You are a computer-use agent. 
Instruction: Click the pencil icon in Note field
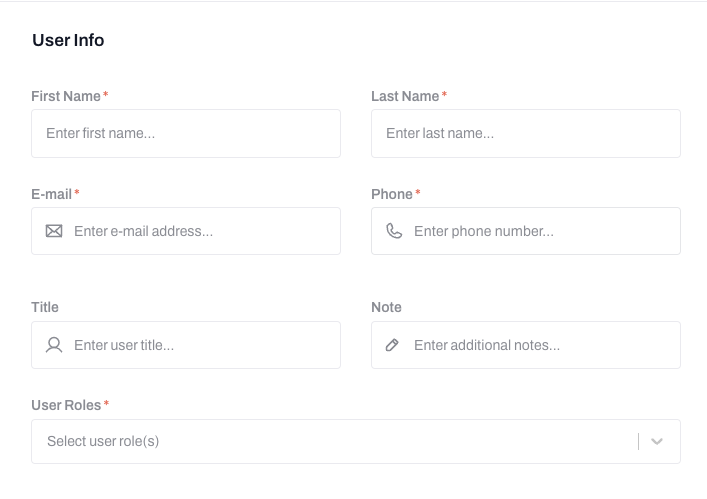(393, 345)
